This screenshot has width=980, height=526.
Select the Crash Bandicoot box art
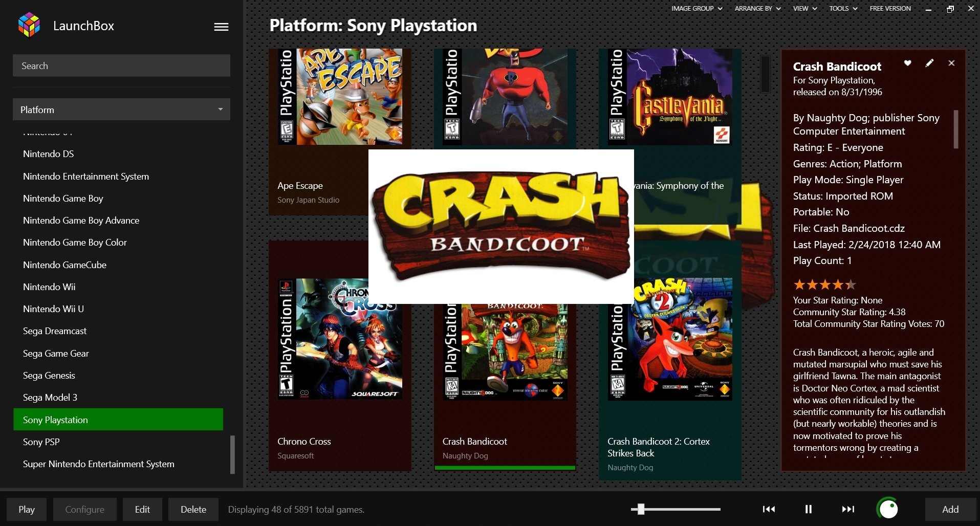tap(505, 352)
